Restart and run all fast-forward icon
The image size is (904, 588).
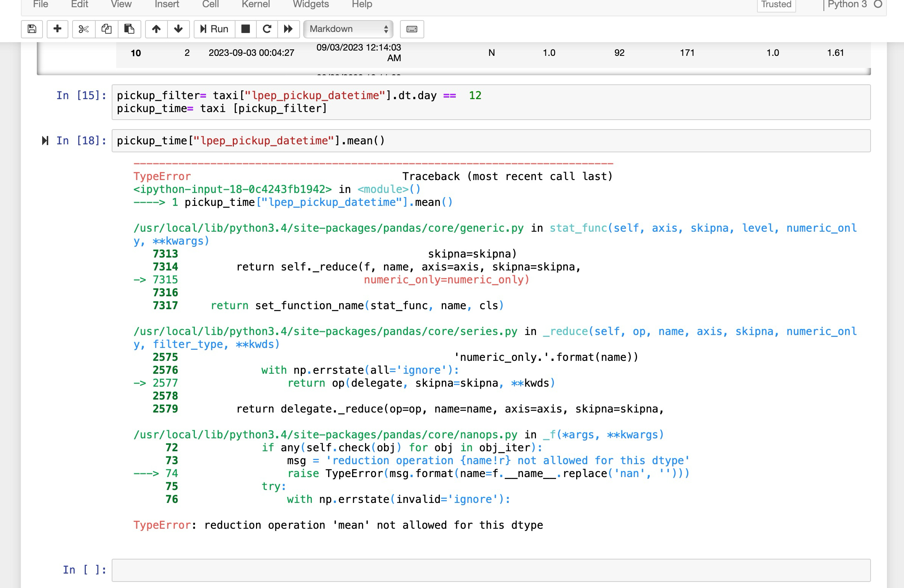tap(288, 29)
